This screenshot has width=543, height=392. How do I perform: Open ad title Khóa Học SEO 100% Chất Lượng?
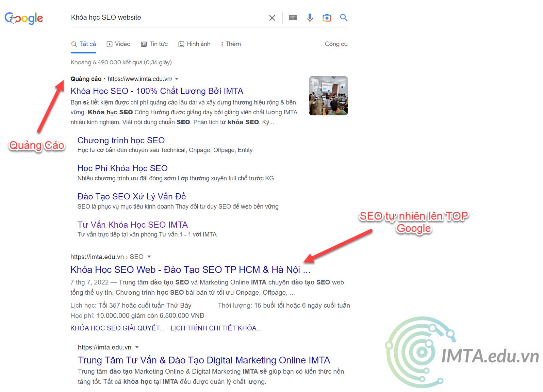tap(157, 91)
